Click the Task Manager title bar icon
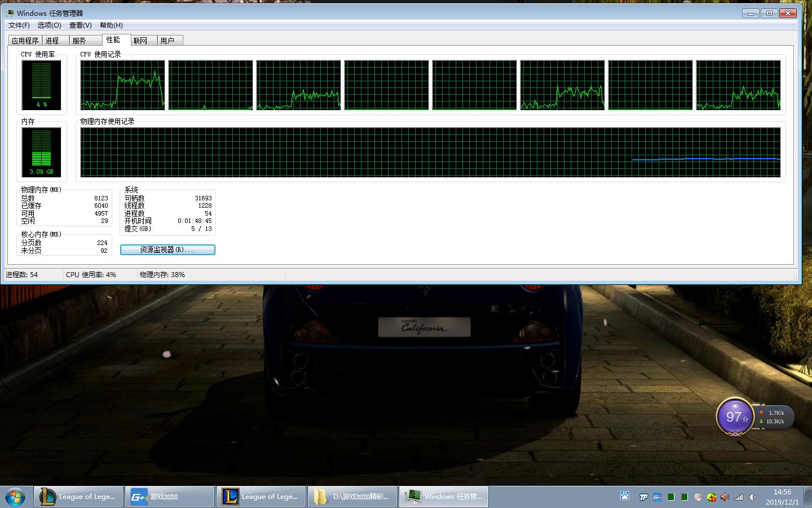Viewport: 812px width, 508px height. pyautogui.click(x=10, y=13)
